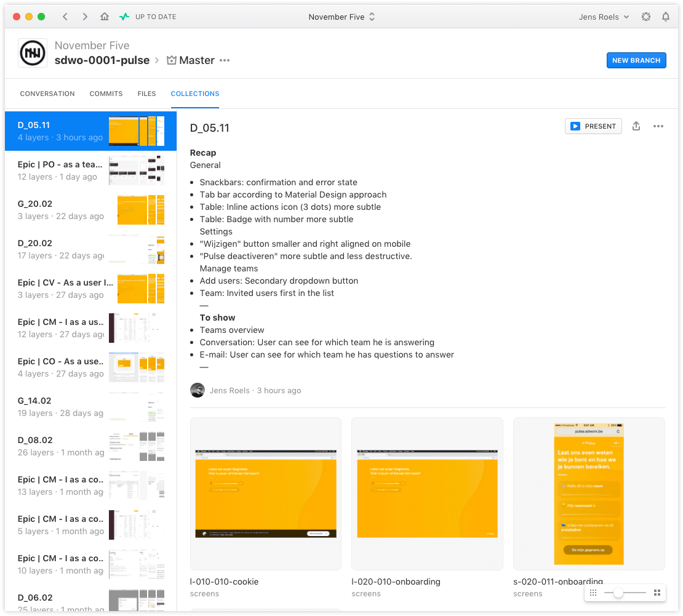
Task: Open Epic | CM collection with 5 layers
Action: pos(90,524)
